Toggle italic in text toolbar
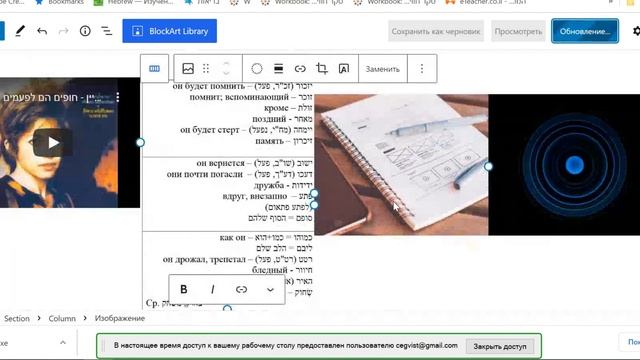The height and width of the screenshot is (360, 640). (212, 289)
